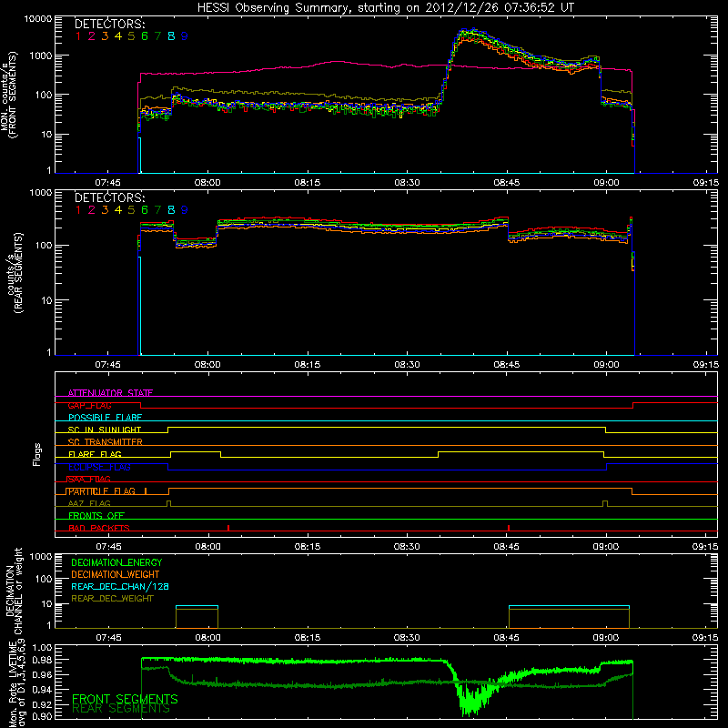This screenshot has height=728, width=728.
Task: Select detector 5 in the front segments legend
Action: pyautogui.click(x=131, y=36)
